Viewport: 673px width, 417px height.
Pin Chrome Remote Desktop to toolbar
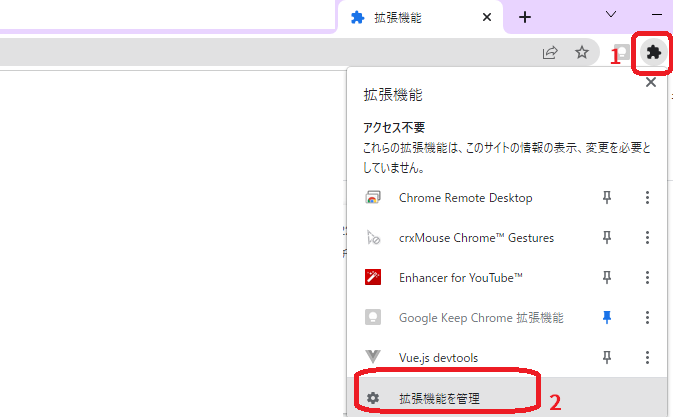pos(606,197)
